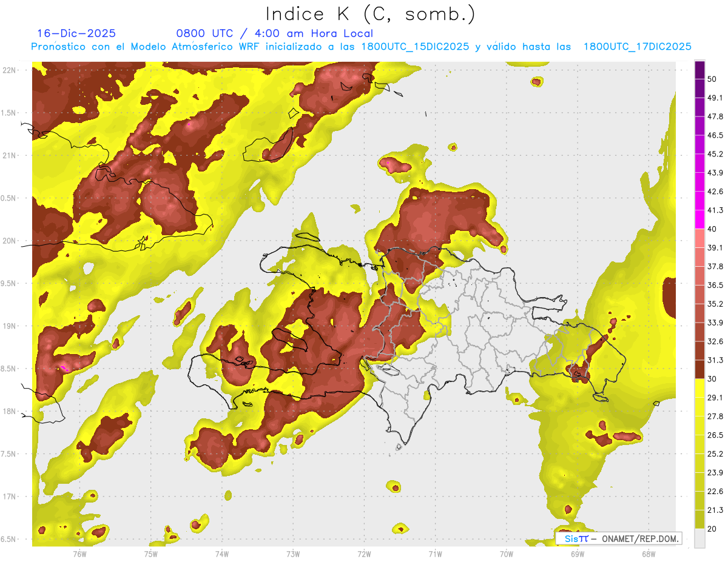The image size is (728, 562).
Task: Click the '21N' latitude axis label
Action: 10,155
